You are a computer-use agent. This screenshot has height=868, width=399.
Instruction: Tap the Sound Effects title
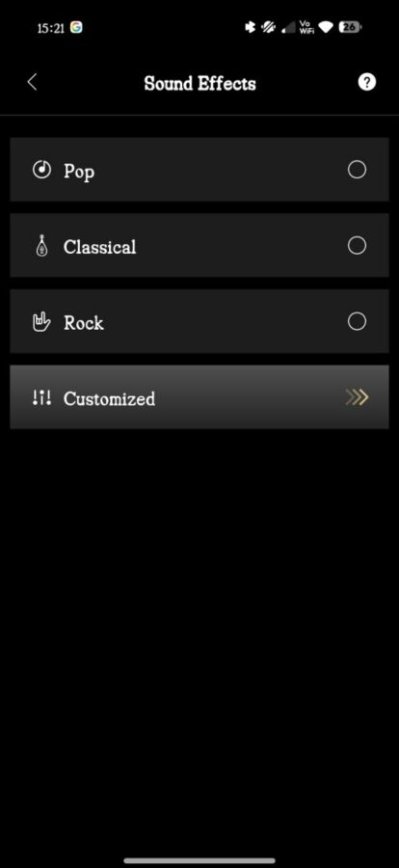point(199,84)
